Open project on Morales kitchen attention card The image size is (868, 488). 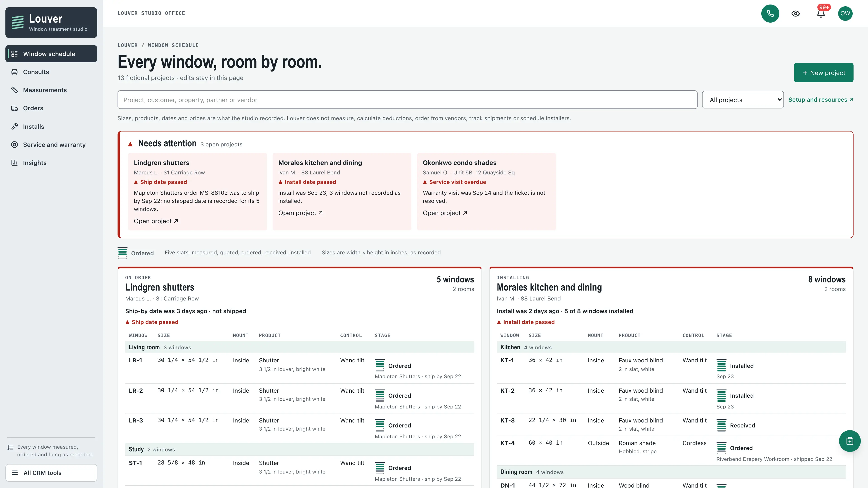click(x=300, y=213)
